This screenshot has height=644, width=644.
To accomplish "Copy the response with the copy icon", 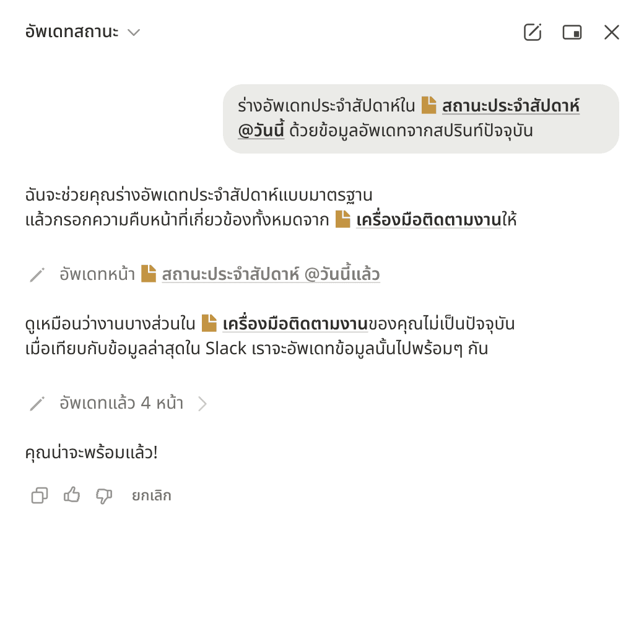I will pos(40,495).
